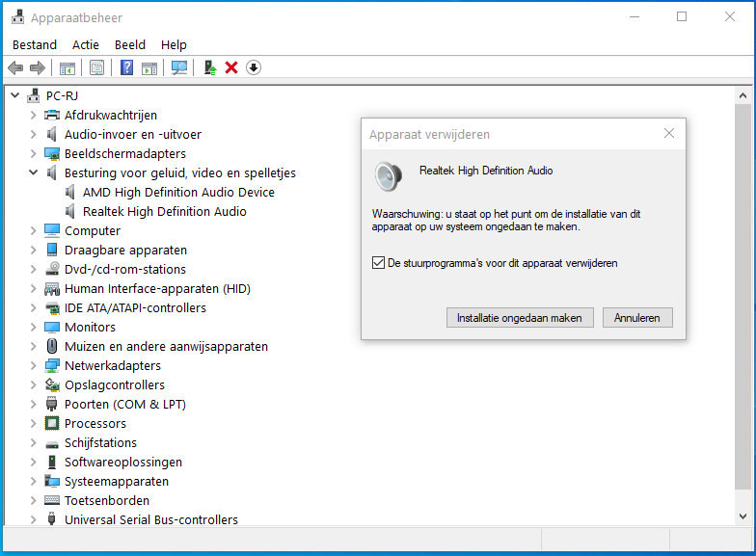756x556 pixels.
Task: Click the Toetsenborden keyboard icon
Action: (52, 500)
